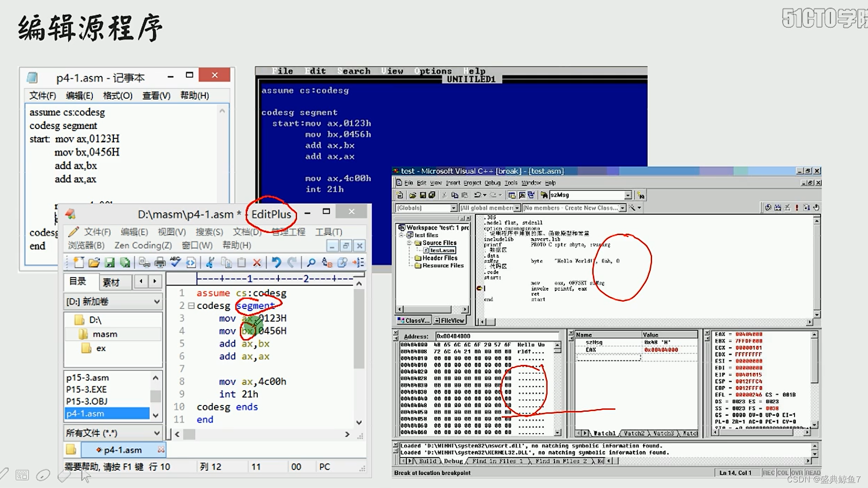The height and width of the screenshot is (488, 868).
Task: Click the Open icon in Visual C++ toolbar
Action: 413,195
